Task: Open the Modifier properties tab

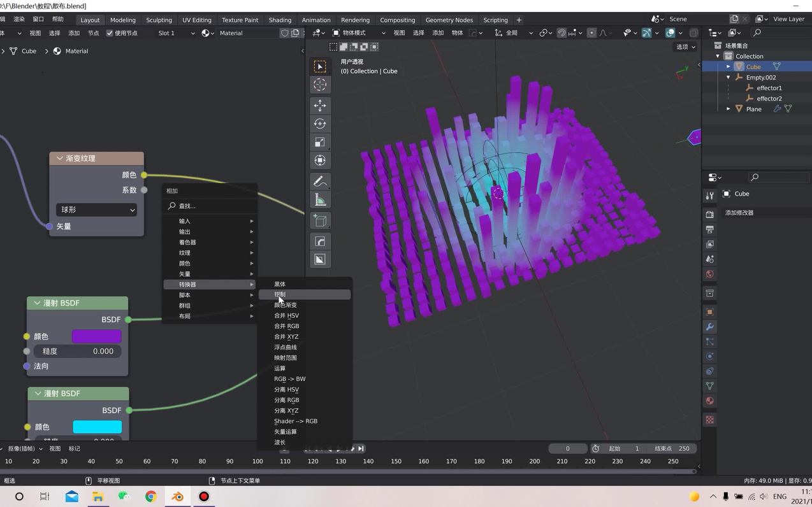Action: coord(709,327)
